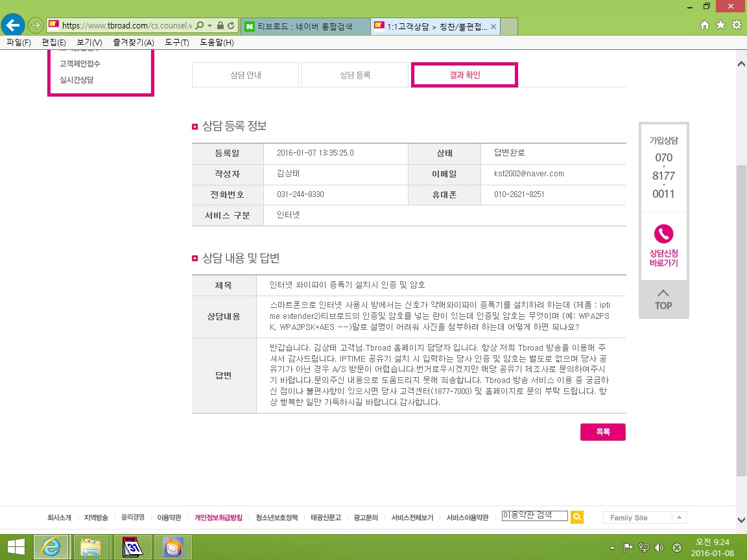
Task: Open the Windows Start button
Action: click(16, 546)
